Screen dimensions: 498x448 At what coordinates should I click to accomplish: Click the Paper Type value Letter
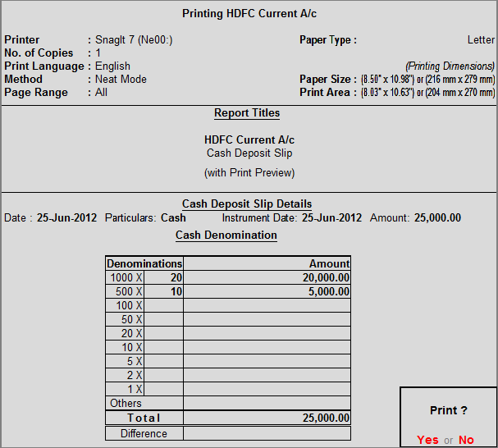tap(481, 39)
